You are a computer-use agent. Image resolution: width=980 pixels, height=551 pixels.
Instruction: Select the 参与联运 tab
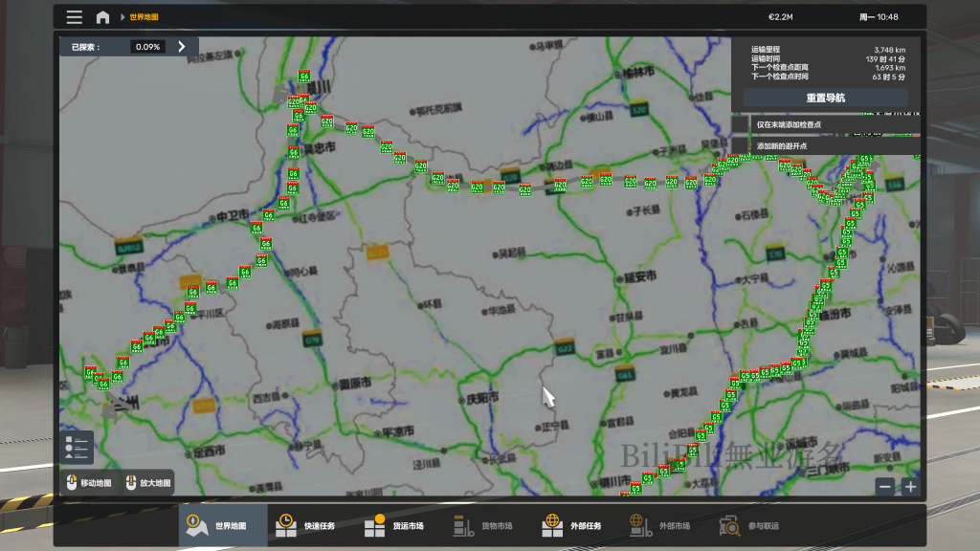click(749, 525)
